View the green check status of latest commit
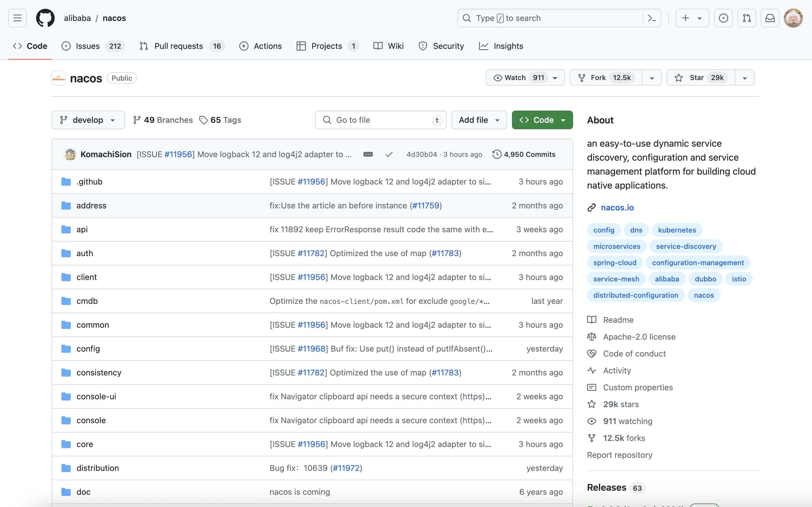 tap(389, 154)
